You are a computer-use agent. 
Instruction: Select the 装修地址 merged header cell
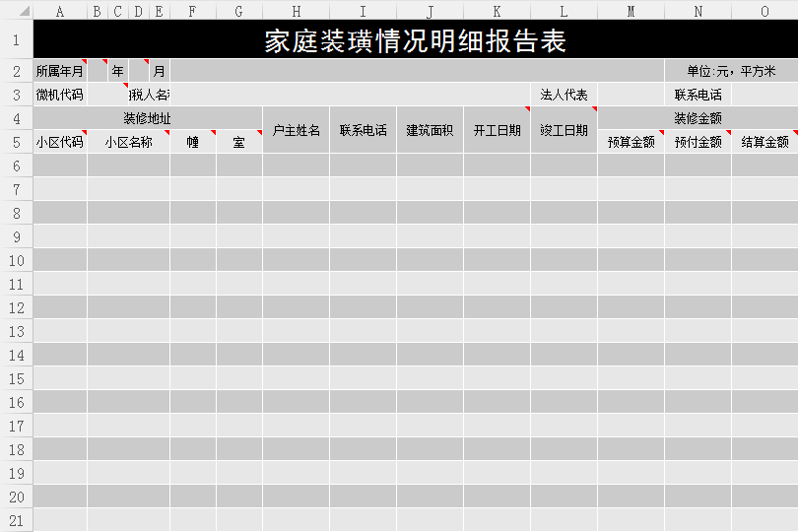[x=148, y=118]
